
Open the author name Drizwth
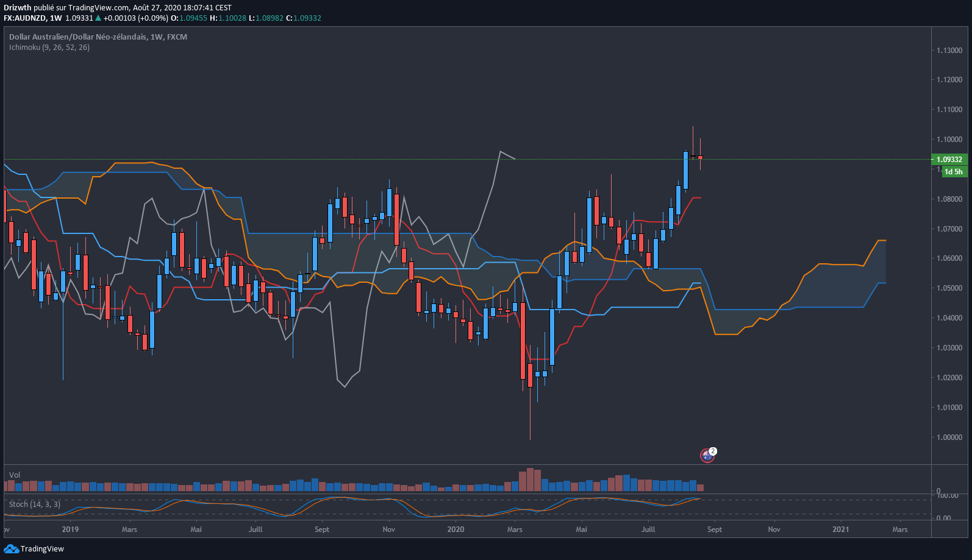18,8
